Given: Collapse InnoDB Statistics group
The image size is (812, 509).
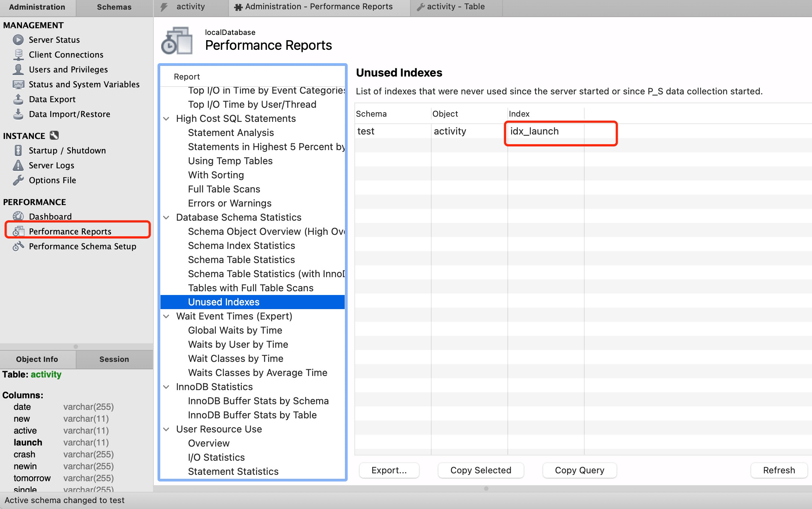Looking at the screenshot, I should [166, 387].
